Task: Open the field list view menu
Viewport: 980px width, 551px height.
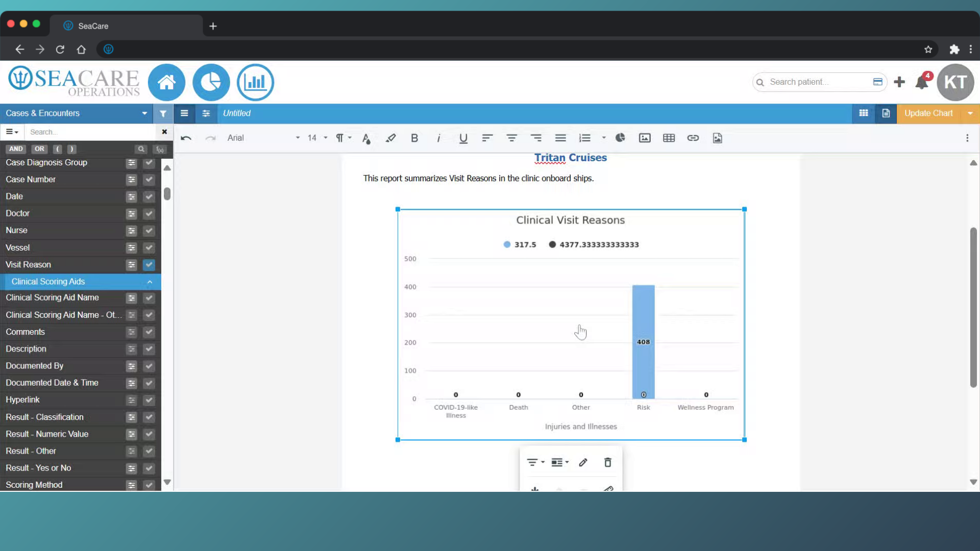Action: (12, 132)
